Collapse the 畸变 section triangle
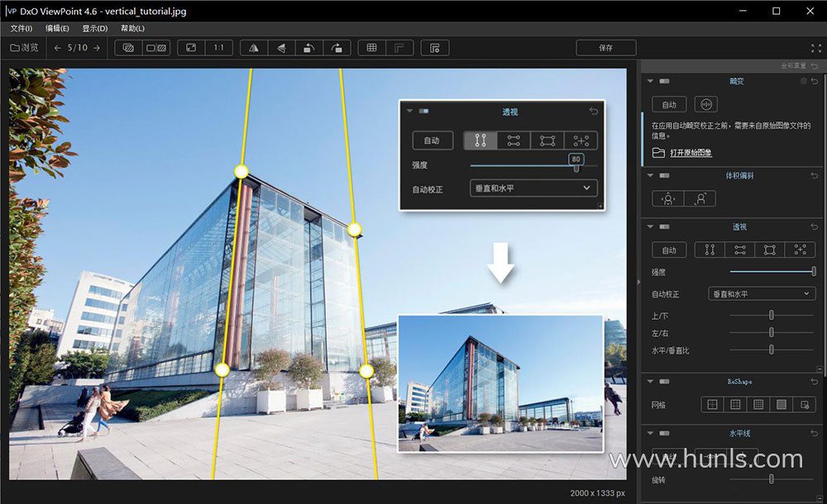Image resolution: width=827 pixels, height=504 pixels. tap(650, 81)
